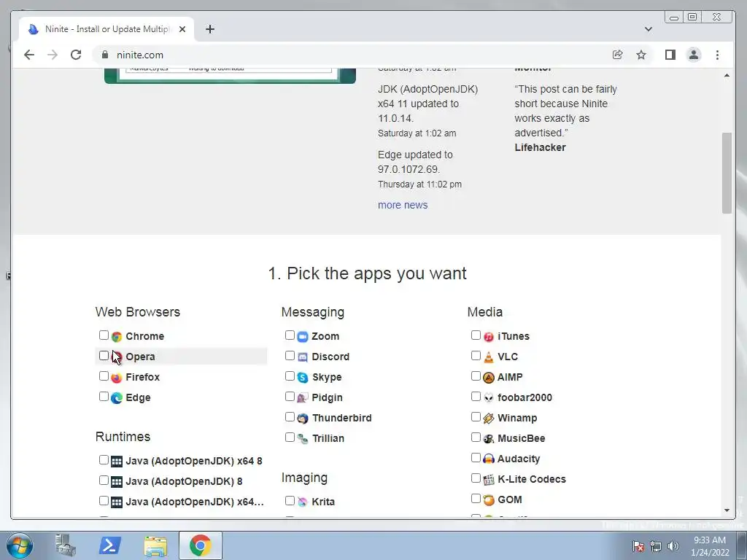Screen dimensions: 747x560
Task: Click the GOM app icon
Action: 489,500
